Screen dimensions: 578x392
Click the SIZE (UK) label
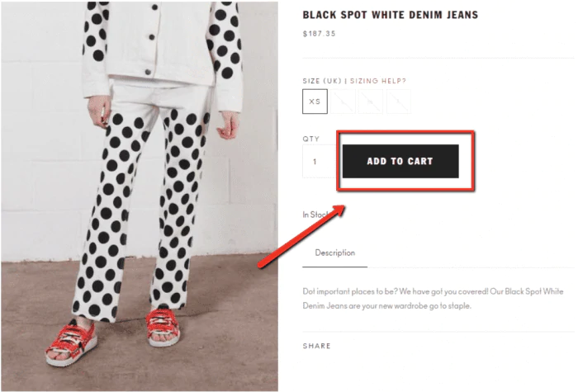point(322,81)
